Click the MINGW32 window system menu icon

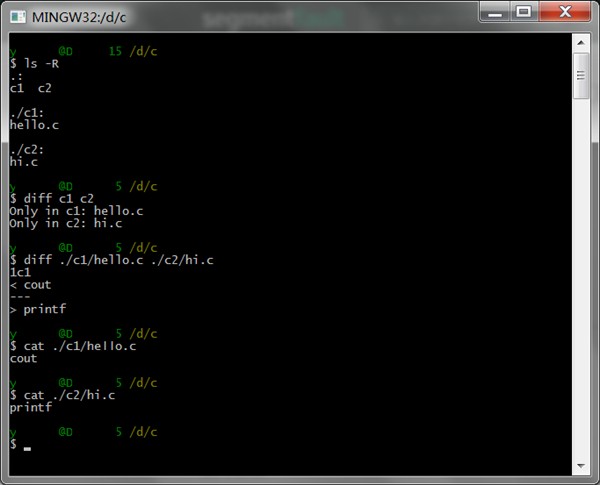coord(17,15)
